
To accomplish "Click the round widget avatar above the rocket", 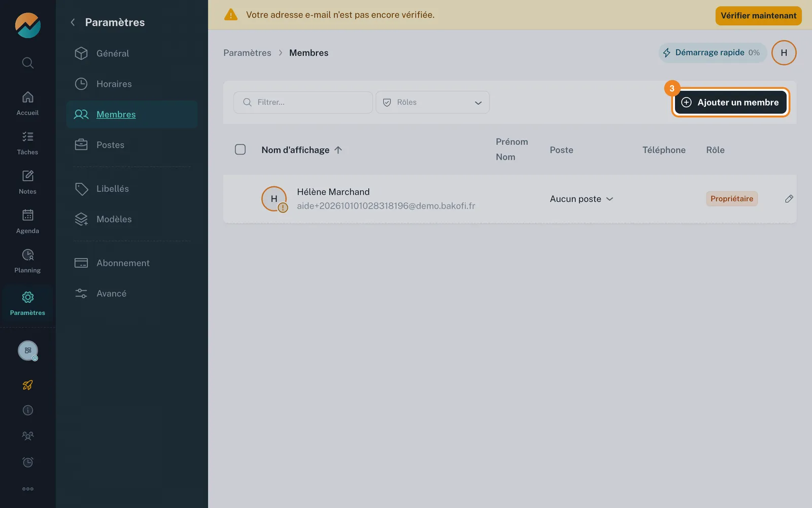I will click(x=28, y=351).
